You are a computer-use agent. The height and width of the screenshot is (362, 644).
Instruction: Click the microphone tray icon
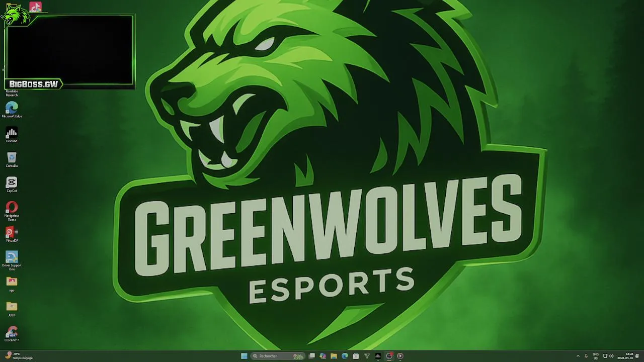[586, 356]
